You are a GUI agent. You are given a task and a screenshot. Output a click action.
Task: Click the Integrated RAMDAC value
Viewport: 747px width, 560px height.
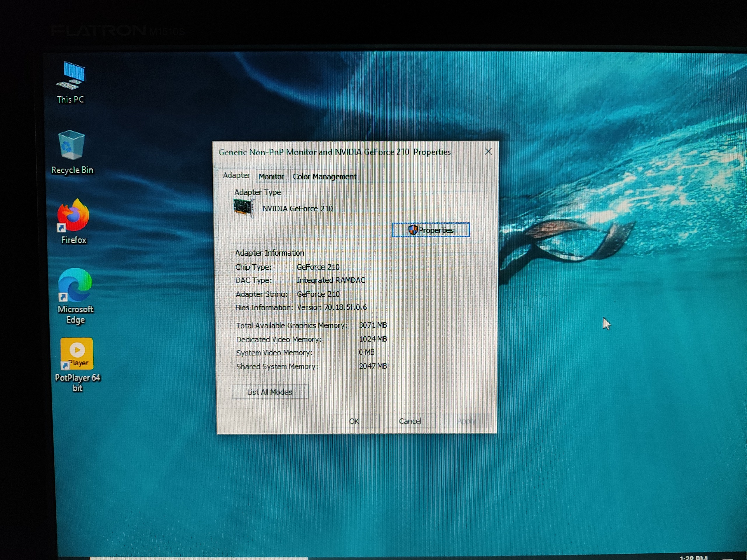click(331, 280)
